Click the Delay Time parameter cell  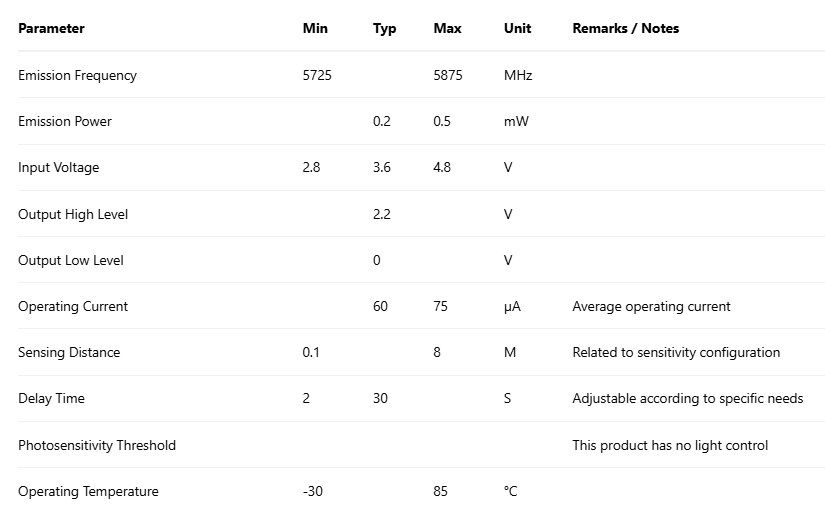[x=51, y=399]
